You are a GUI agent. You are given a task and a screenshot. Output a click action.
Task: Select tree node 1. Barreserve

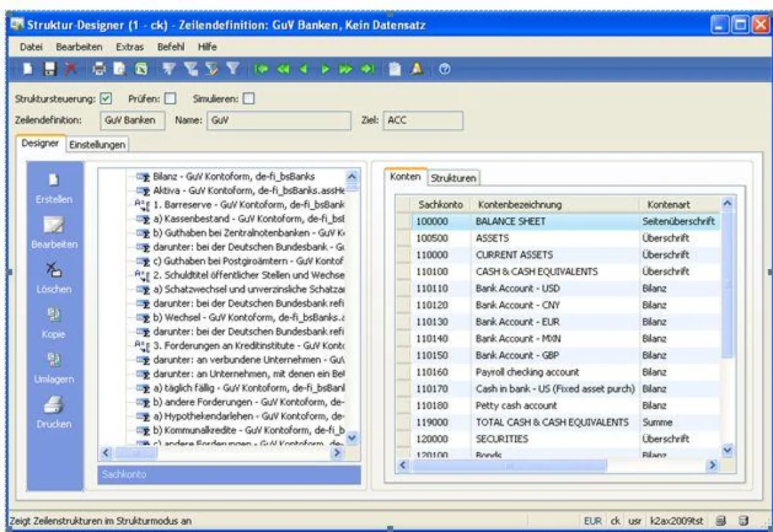(249, 204)
